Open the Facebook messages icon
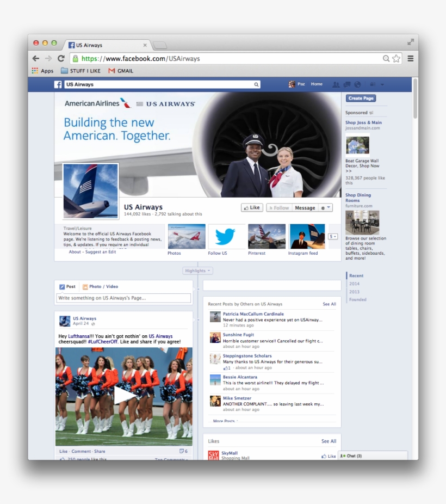 347,84
